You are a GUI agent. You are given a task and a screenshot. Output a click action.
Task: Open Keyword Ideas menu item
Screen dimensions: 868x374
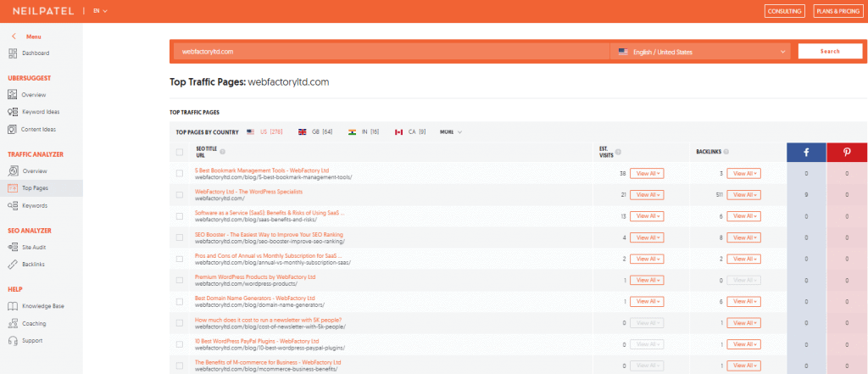coord(42,112)
